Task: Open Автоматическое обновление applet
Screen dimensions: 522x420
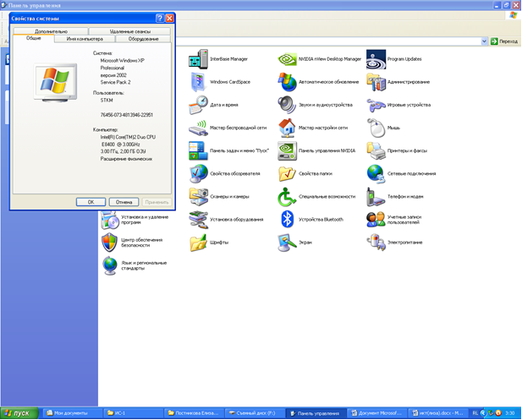Action: click(287, 82)
